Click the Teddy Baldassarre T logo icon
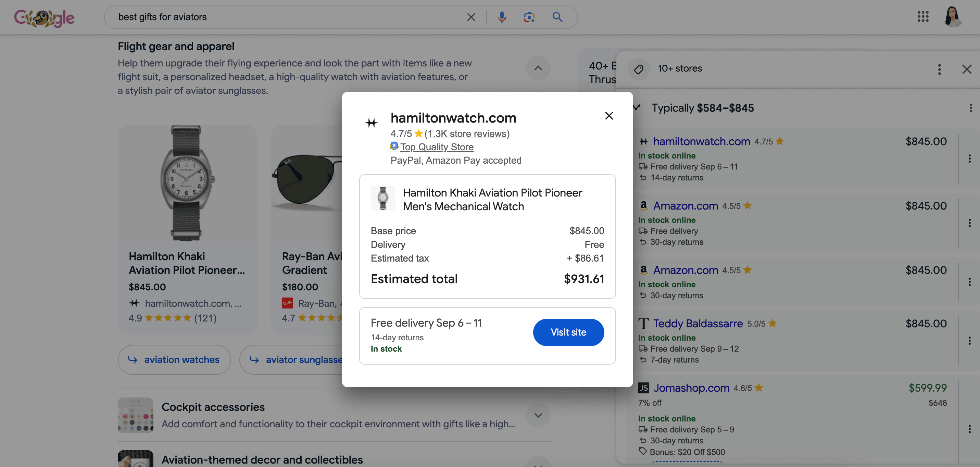 [643, 324]
